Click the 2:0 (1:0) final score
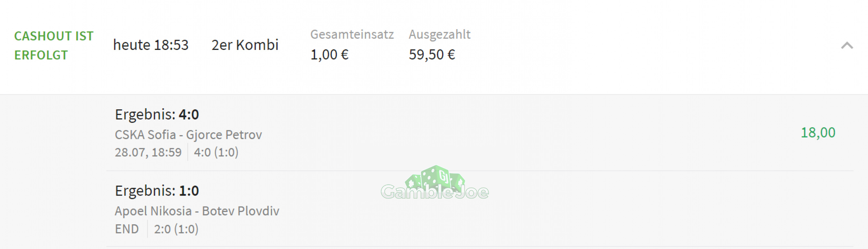This screenshot has width=868, height=249. 176,229
